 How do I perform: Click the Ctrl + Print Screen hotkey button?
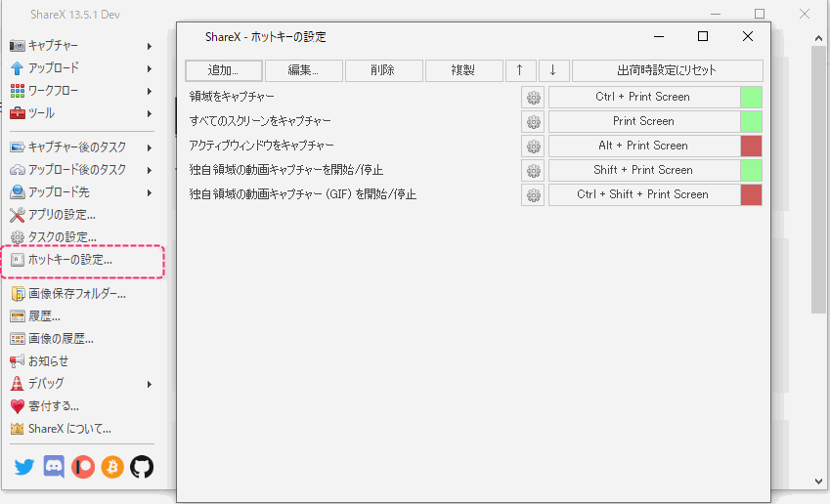[x=643, y=98]
